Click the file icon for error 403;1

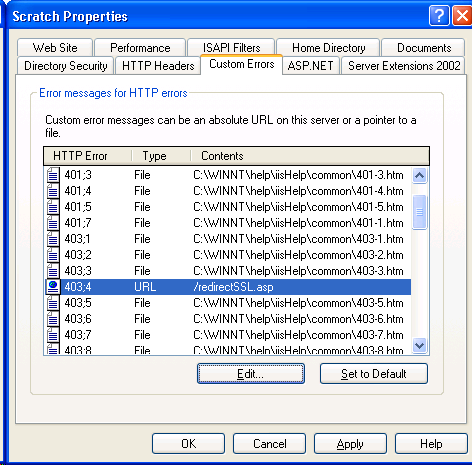(x=53, y=239)
